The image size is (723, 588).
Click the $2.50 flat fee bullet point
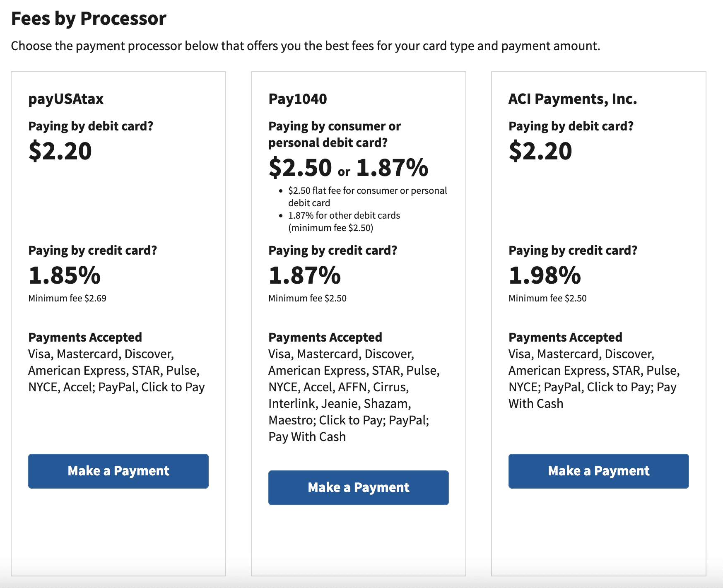click(x=367, y=196)
